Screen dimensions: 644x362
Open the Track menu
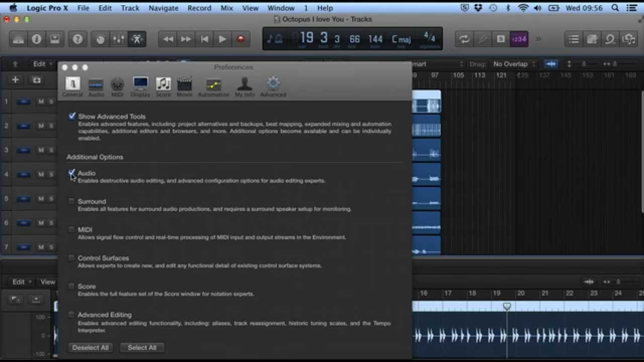point(130,8)
